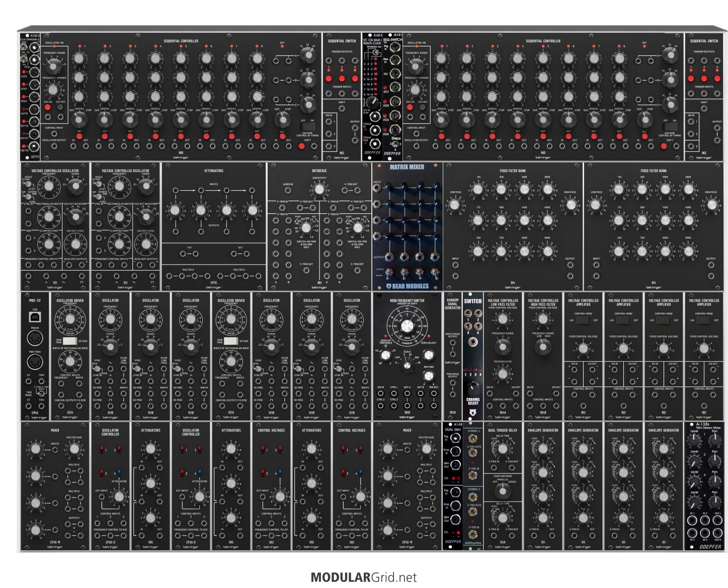Click the Sensitivity knob on the Interface module
This screenshot has width=728, height=588.
pyautogui.click(x=319, y=190)
